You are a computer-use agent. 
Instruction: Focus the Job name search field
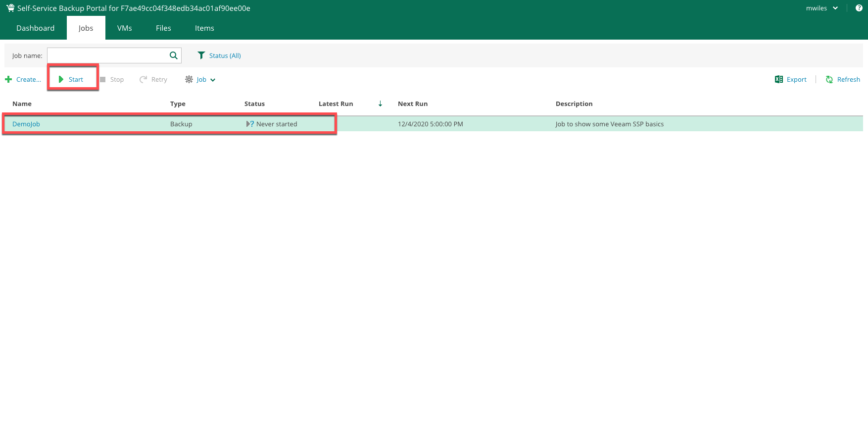coord(107,55)
